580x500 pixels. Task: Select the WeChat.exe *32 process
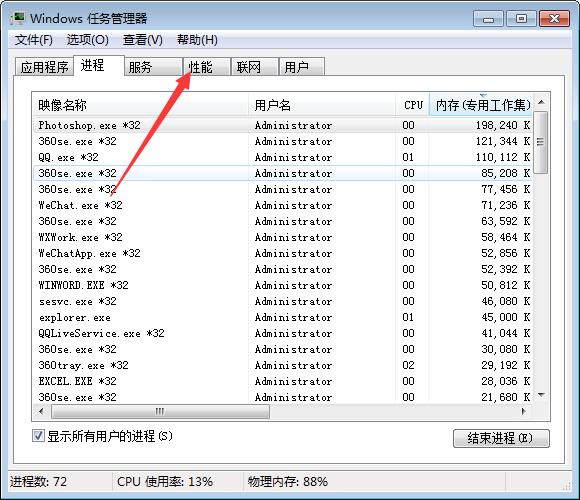283,205
